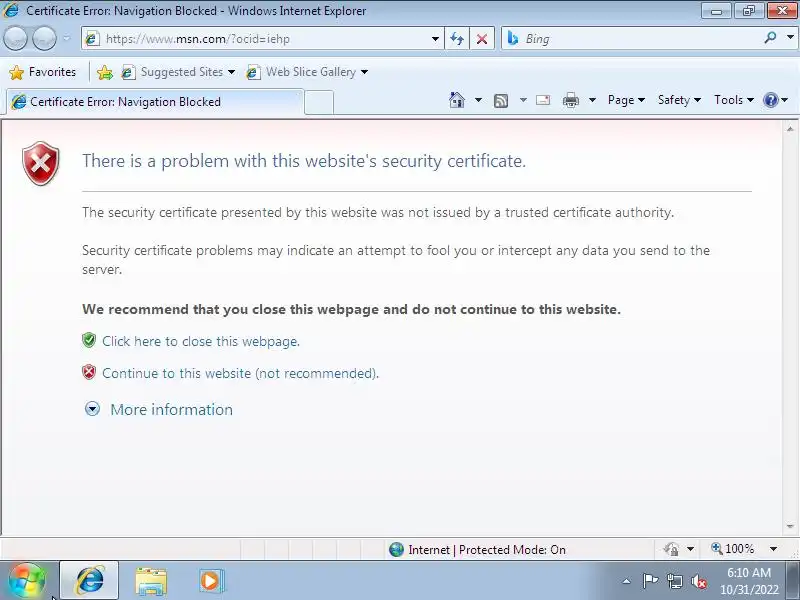Open the Tools menu
The height and width of the screenshot is (600, 800).
point(734,100)
